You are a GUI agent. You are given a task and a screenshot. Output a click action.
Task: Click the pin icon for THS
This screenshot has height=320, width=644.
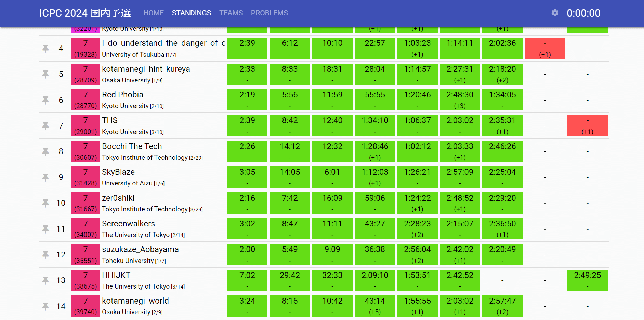point(45,126)
